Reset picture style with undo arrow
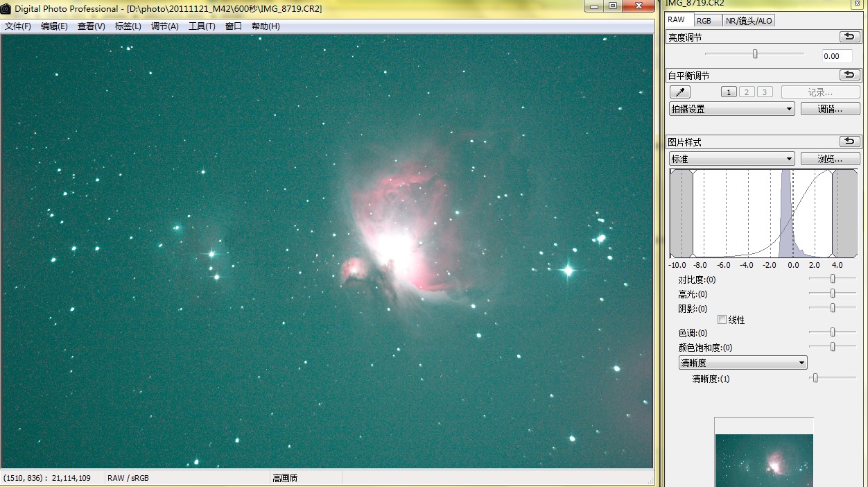 pyautogui.click(x=849, y=142)
